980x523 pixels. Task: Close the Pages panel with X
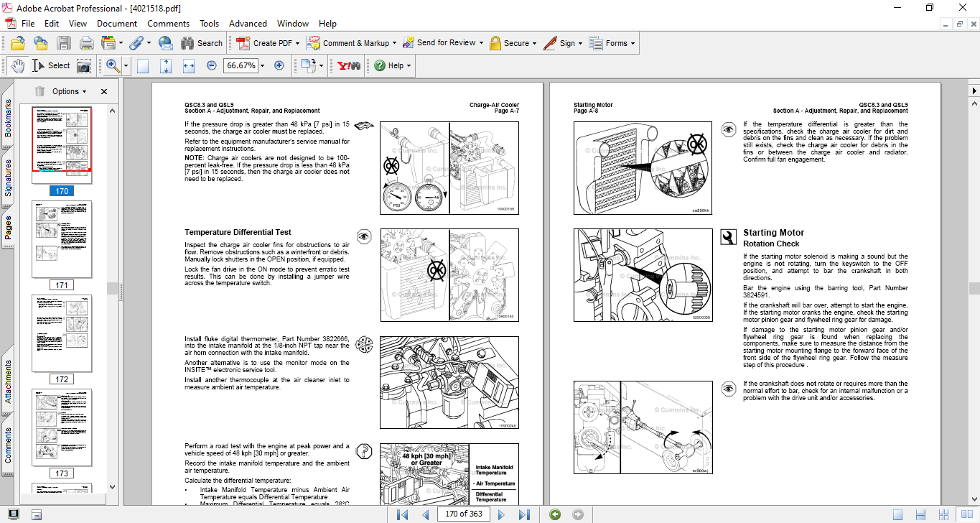(104, 91)
